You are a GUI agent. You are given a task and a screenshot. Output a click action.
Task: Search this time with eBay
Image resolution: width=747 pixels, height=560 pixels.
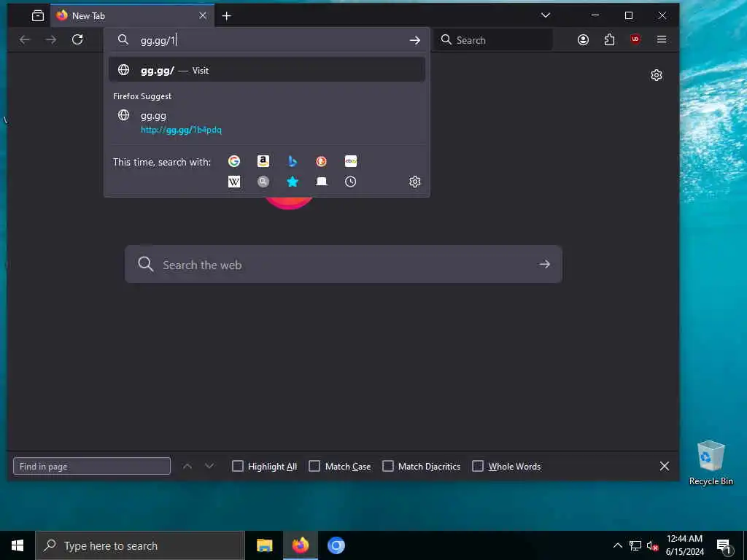(x=351, y=161)
